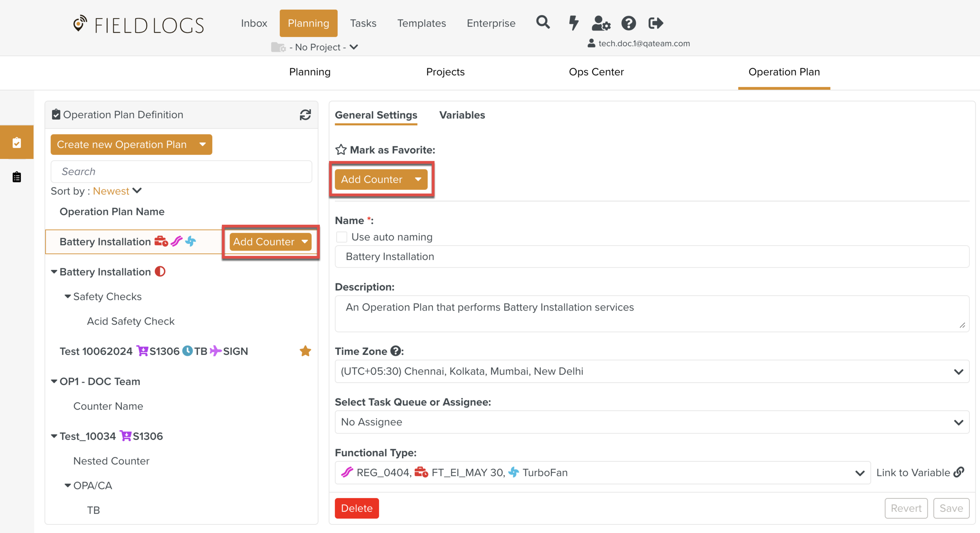Toggle the Mark as Favorite star
This screenshot has width=980, height=533.
(341, 150)
